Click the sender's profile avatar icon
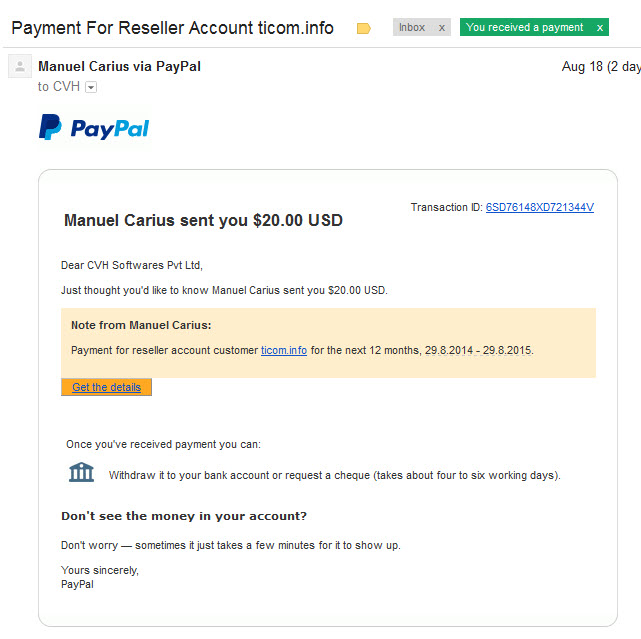Viewport: 641px width, 639px height. point(20,66)
